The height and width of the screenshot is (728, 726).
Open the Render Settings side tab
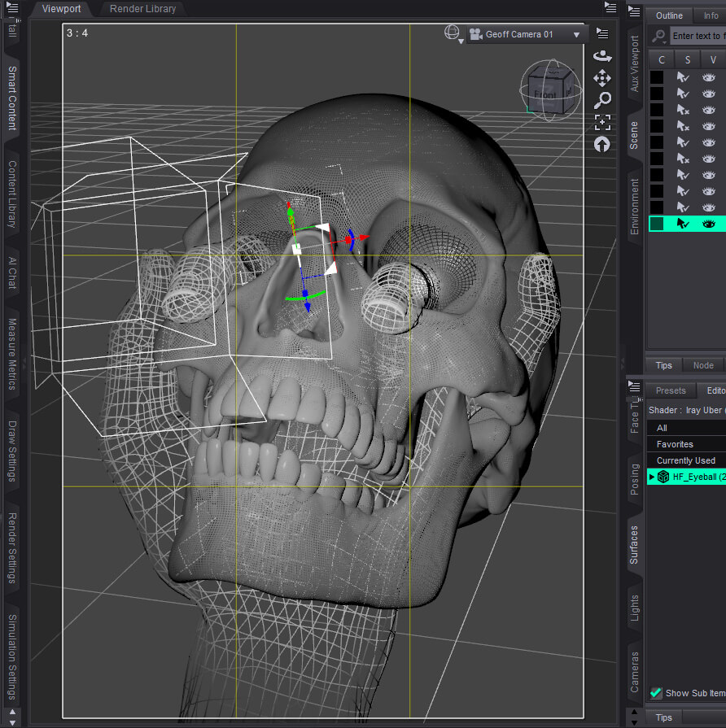coord(12,548)
